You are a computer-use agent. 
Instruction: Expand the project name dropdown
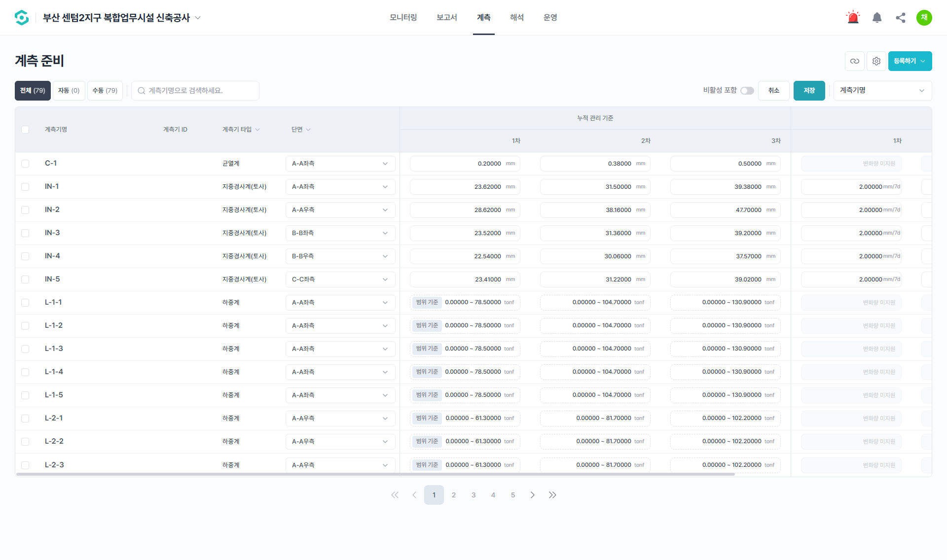(x=198, y=18)
